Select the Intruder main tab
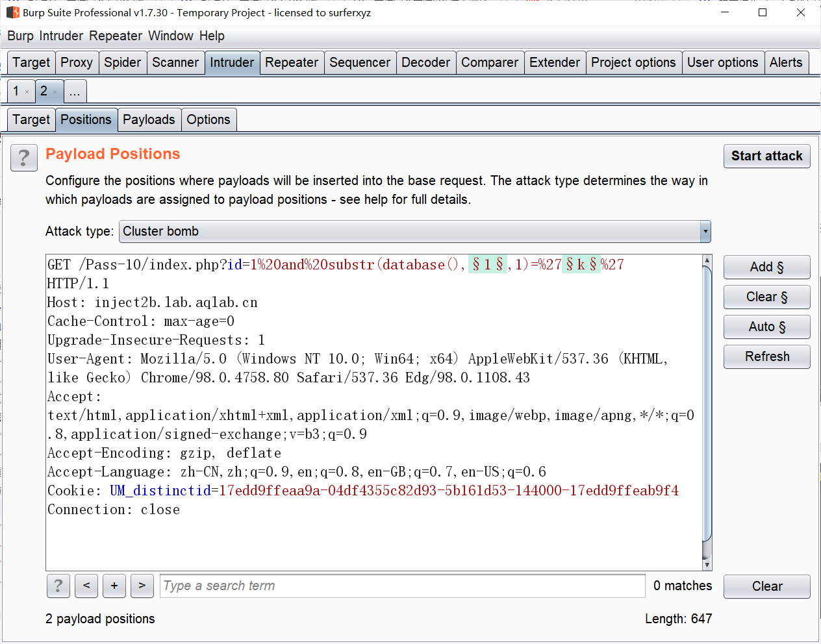 click(x=232, y=62)
